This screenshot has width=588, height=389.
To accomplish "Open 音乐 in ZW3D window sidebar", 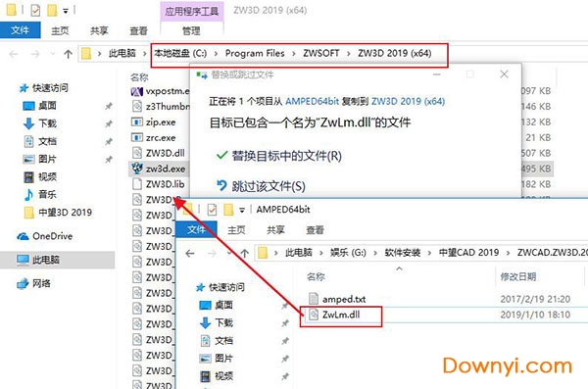I will tap(40, 194).
